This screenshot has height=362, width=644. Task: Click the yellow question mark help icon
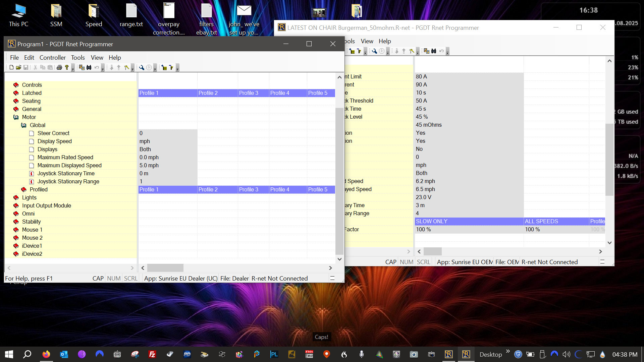coord(67,67)
